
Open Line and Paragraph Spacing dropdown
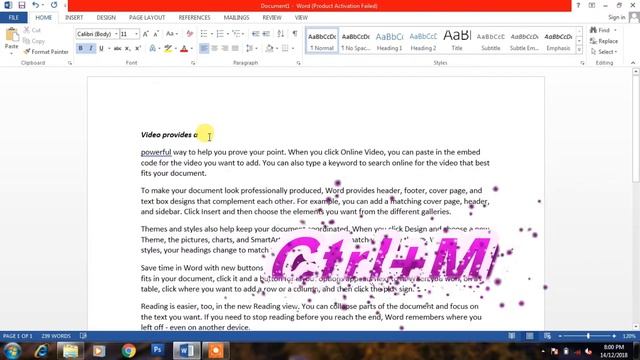pos(251,49)
